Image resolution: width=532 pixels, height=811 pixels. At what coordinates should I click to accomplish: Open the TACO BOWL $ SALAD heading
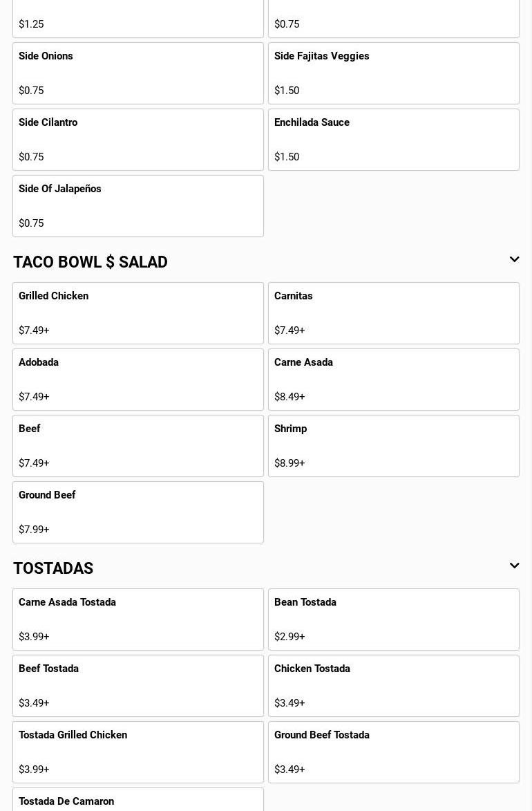pyautogui.click(x=91, y=262)
